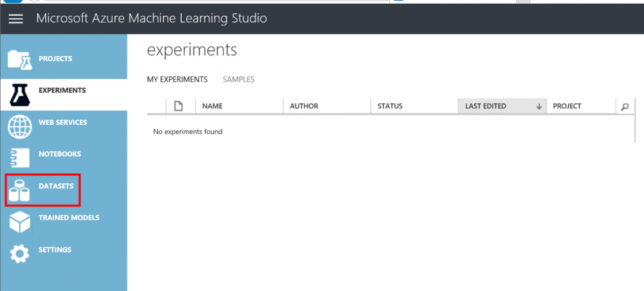Toggle Last Edited sort arrow

pyautogui.click(x=539, y=106)
